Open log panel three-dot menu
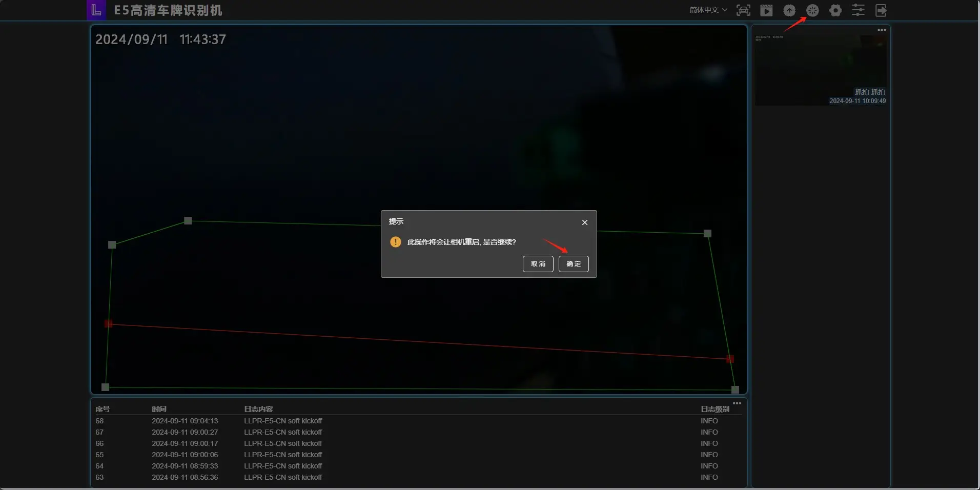The width and height of the screenshot is (980, 490). point(737,403)
